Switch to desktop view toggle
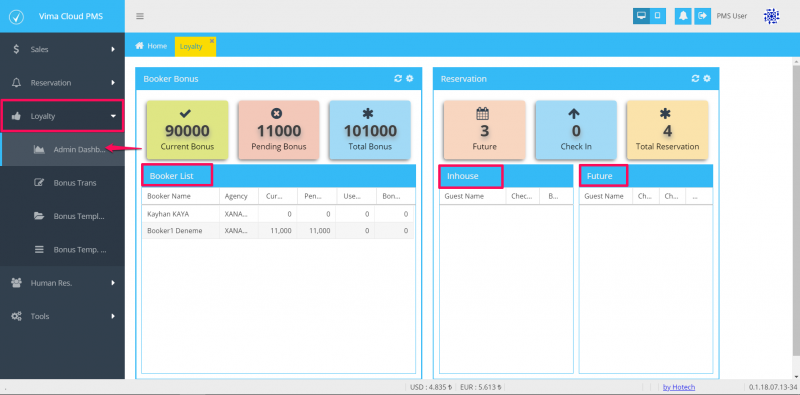The image size is (800, 395). tap(641, 16)
